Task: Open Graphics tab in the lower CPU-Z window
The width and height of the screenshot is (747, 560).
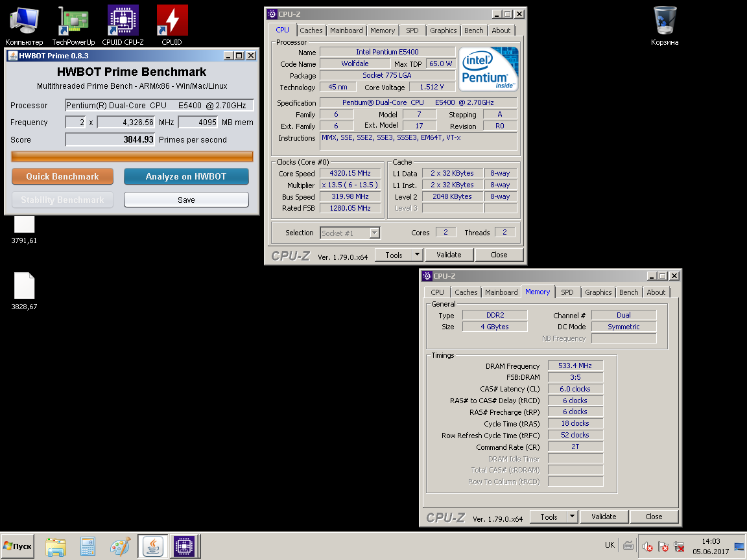Action: 599,292
